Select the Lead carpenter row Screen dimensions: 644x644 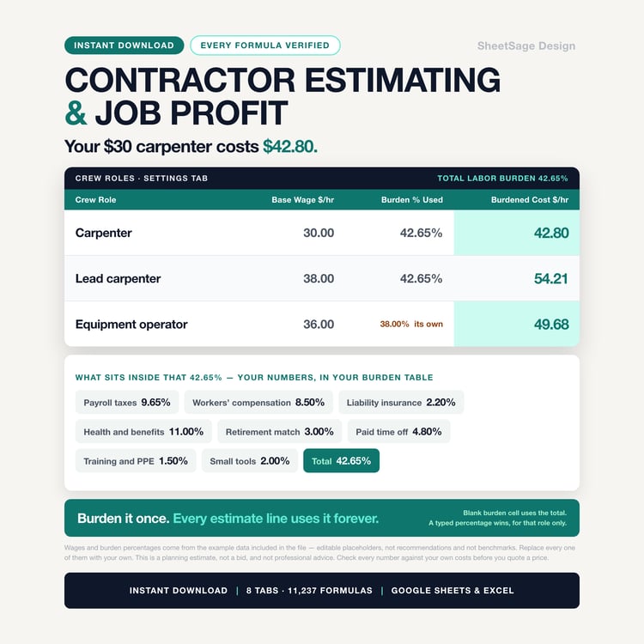coord(322,278)
